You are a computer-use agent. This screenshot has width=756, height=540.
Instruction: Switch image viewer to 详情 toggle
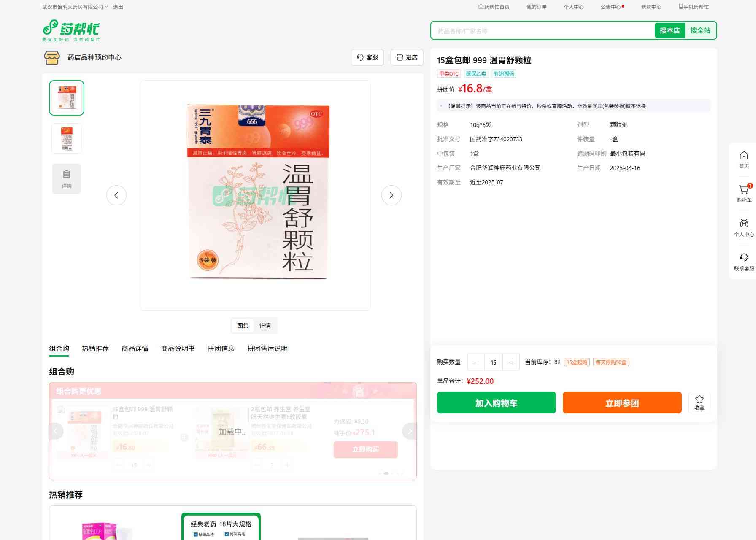pyautogui.click(x=265, y=326)
